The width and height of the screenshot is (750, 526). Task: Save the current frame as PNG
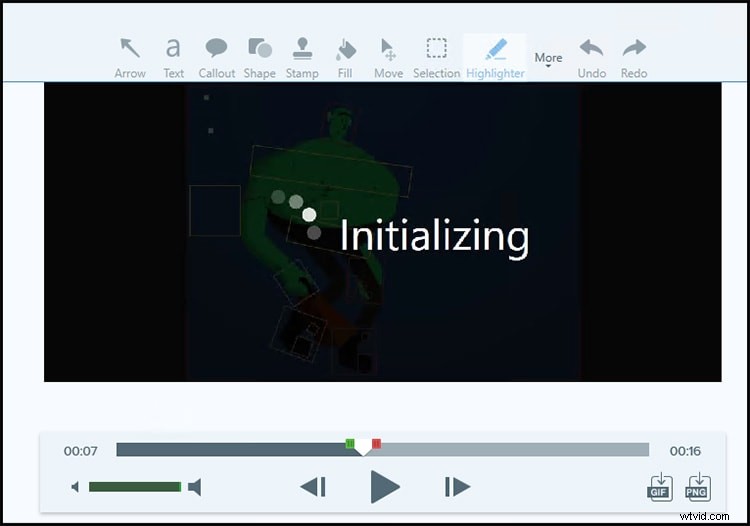(698, 487)
